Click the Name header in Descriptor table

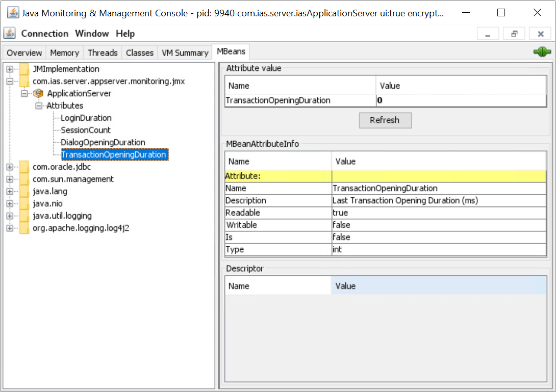278,286
